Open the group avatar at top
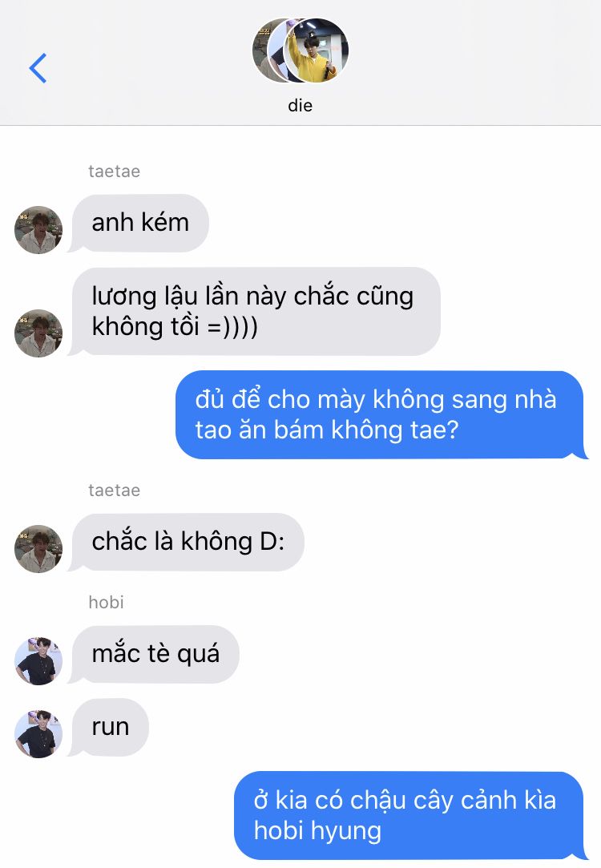This screenshot has width=601, height=868. [300, 50]
